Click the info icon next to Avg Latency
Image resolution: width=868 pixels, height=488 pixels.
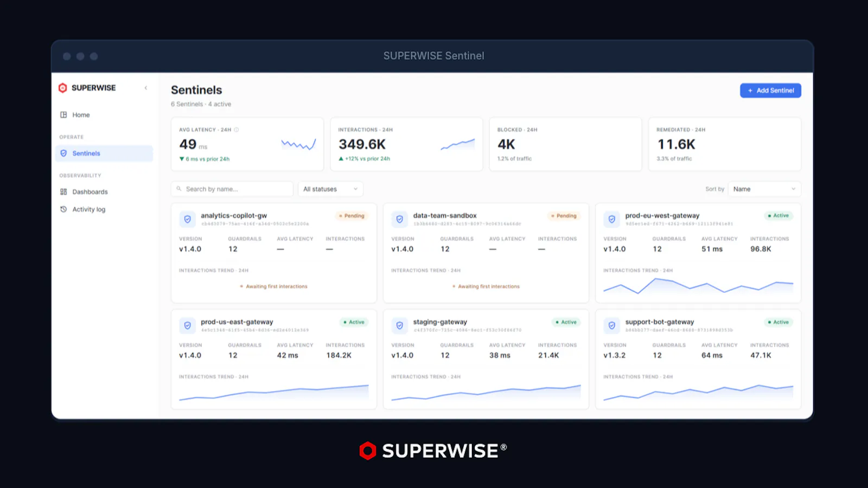pos(237,130)
